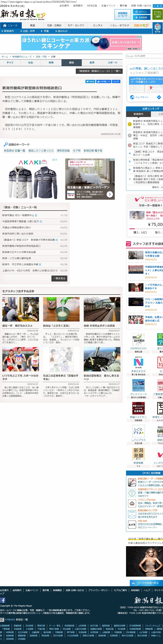
Task: Click the Tweet share button
Action: click(x=90, y=81)
